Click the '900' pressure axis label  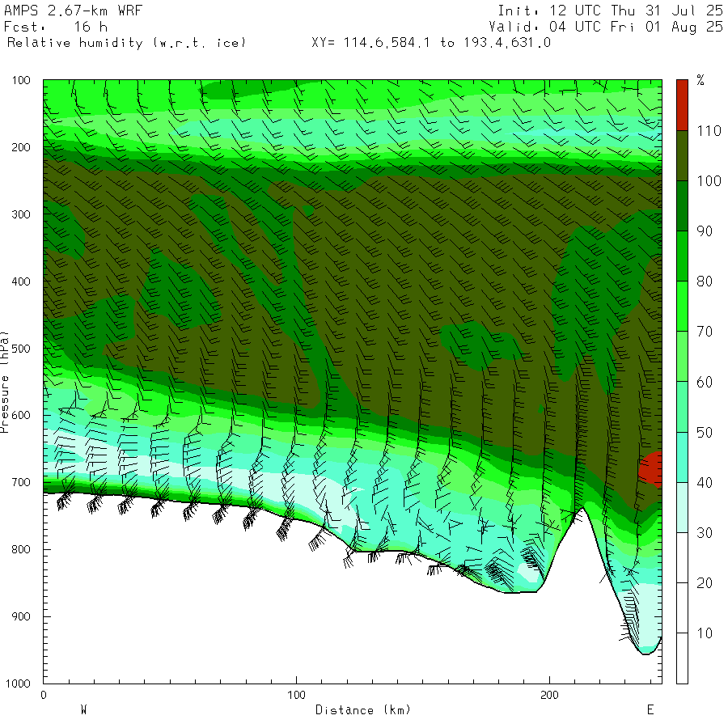[21, 616]
